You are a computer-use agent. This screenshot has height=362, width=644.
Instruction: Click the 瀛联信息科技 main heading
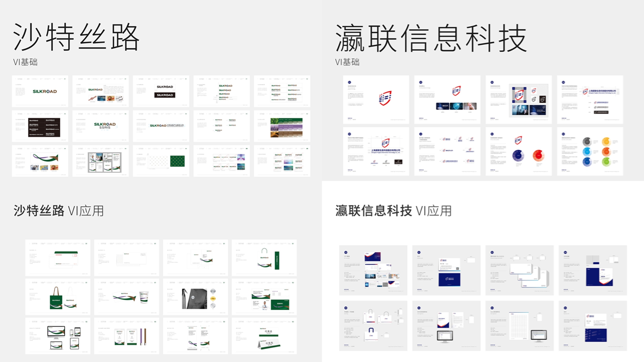[x=431, y=38]
